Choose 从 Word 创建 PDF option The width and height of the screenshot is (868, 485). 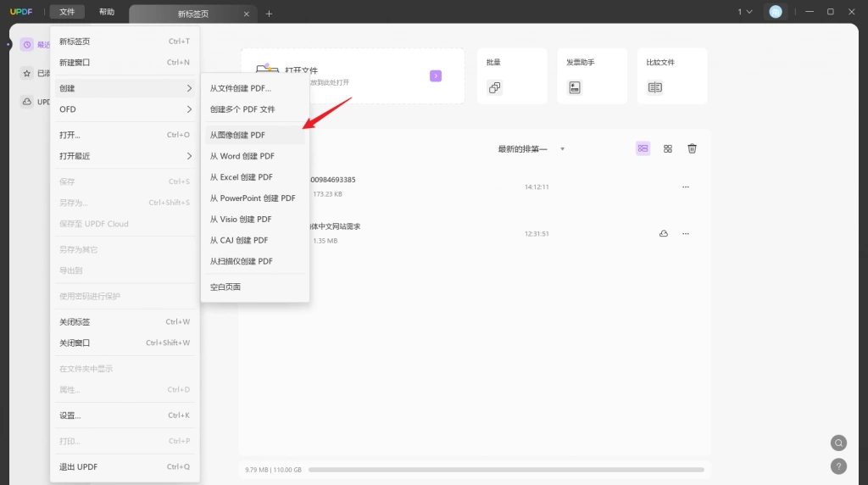coord(254,156)
